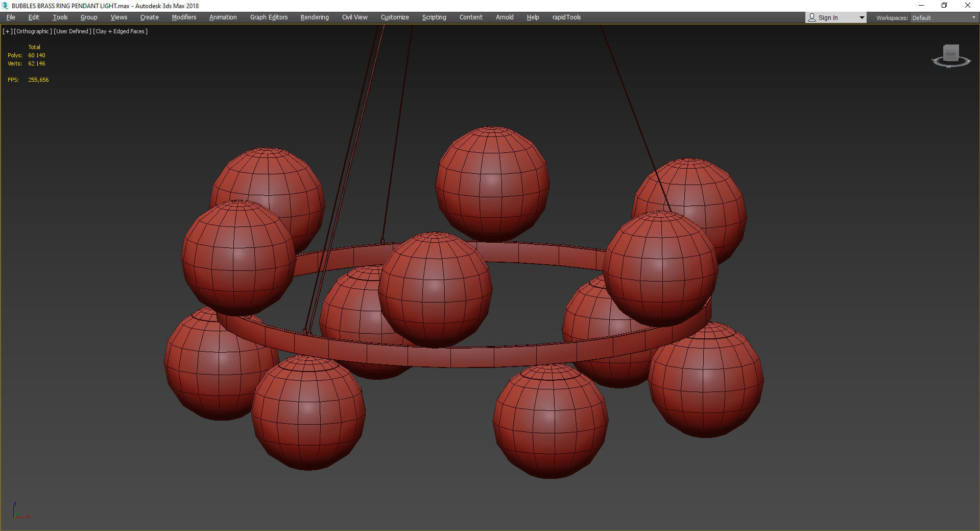
Task: Open the Help menu
Action: (x=533, y=17)
